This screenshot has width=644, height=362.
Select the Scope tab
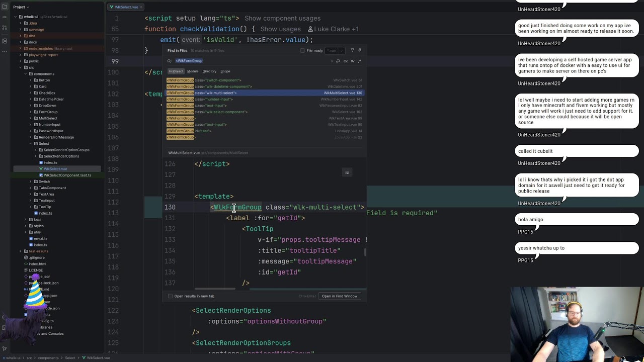(225, 71)
